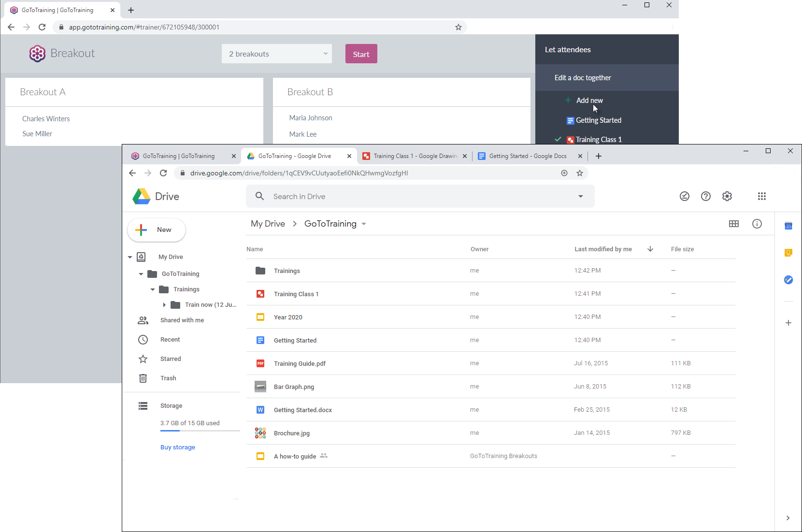Image resolution: width=802 pixels, height=532 pixels.
Task: Click the Drive address bar URL
Action: [299, 173]
